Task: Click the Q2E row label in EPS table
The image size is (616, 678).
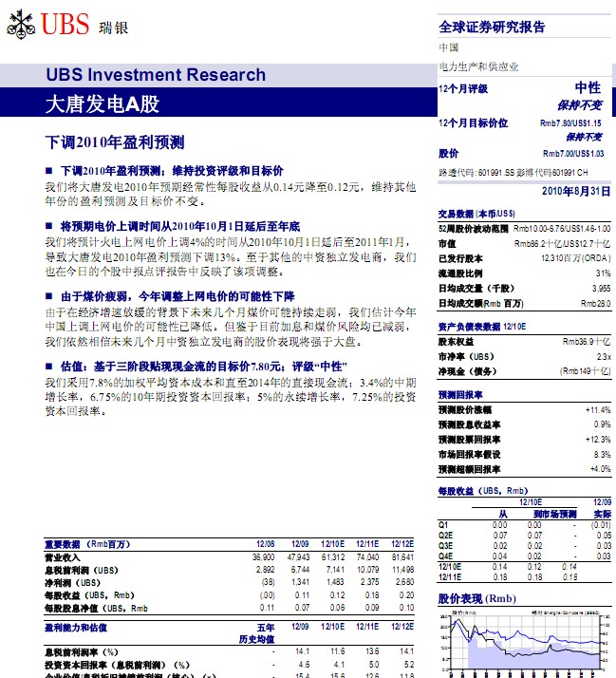Action: tap(446, 536)
